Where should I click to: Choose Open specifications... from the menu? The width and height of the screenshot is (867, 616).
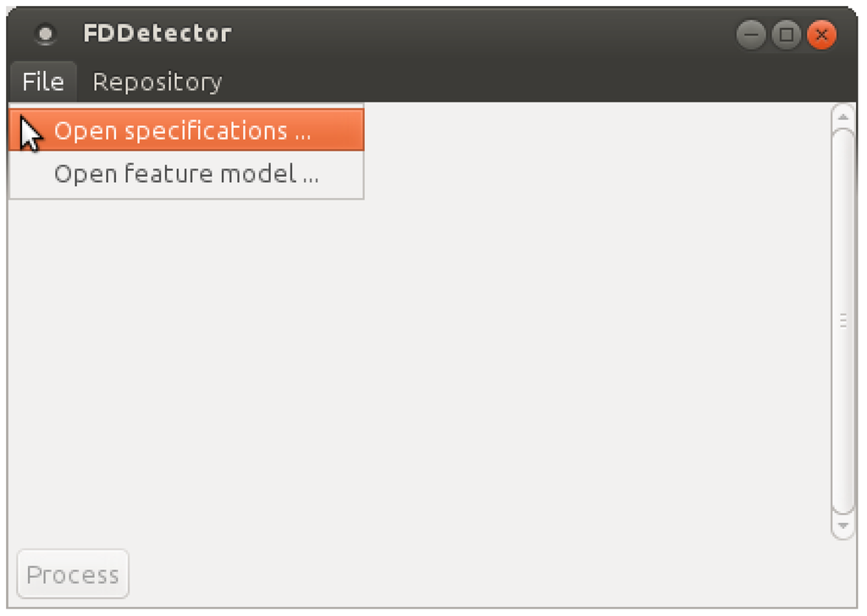(x=183, y=131)
